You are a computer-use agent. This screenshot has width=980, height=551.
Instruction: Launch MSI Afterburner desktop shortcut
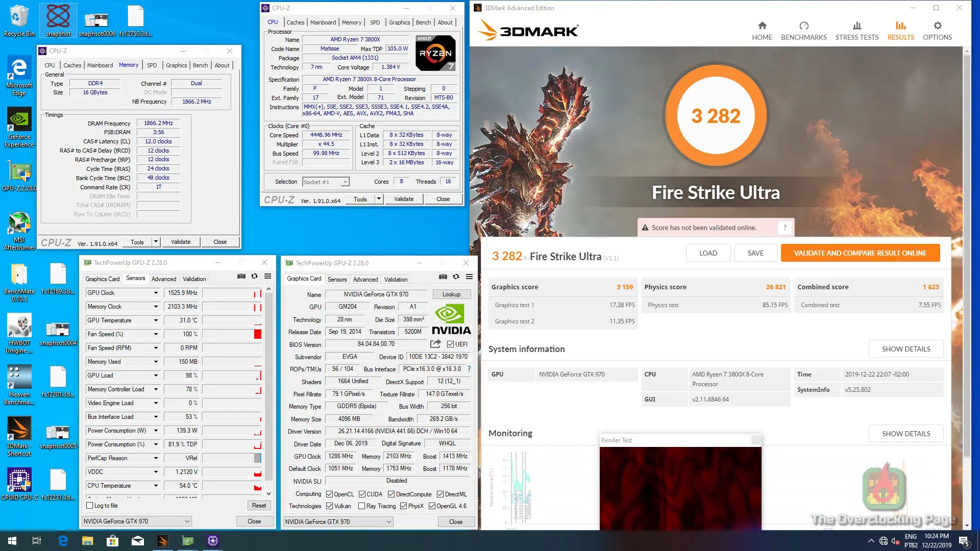tap(19, 230)
